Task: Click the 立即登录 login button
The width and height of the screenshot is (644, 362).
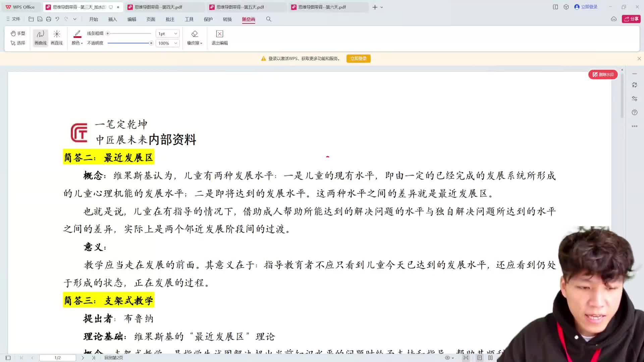Action: pos(358,58)
